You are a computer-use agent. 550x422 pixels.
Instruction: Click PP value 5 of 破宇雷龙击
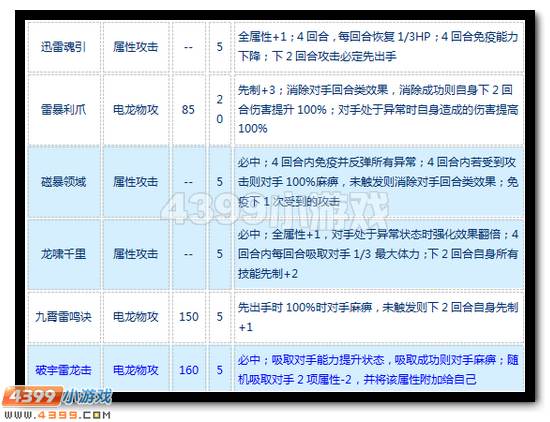(x=220, y=370)
